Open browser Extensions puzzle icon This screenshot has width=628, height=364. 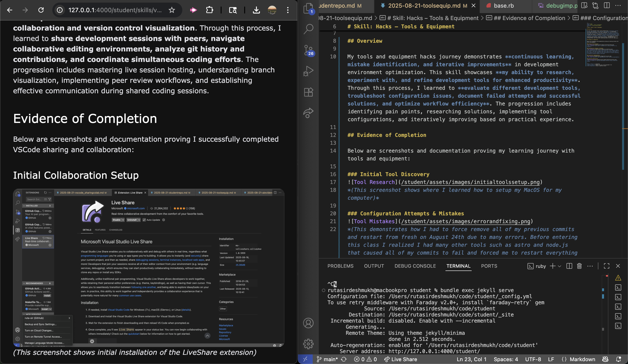pos(210,10)
